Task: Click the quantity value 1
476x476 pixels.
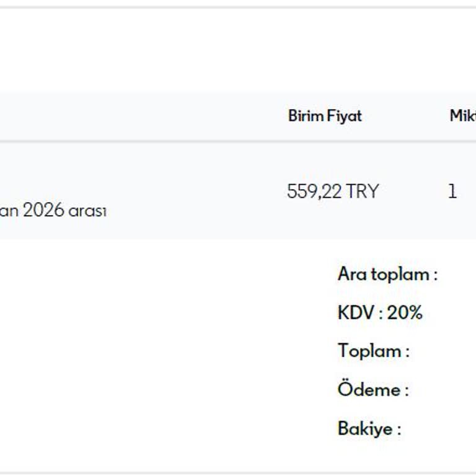Action: (x=452, y=192)
